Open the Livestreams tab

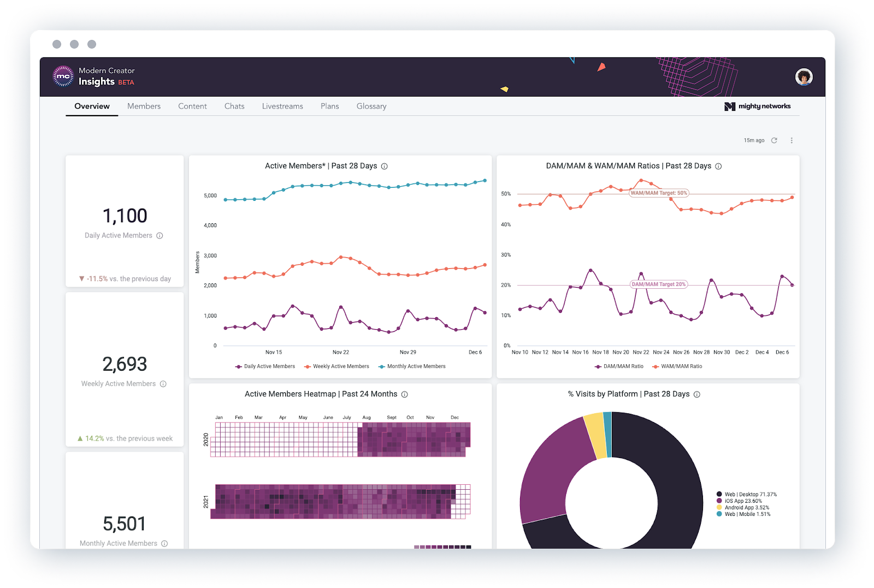(x=282, y=106)
